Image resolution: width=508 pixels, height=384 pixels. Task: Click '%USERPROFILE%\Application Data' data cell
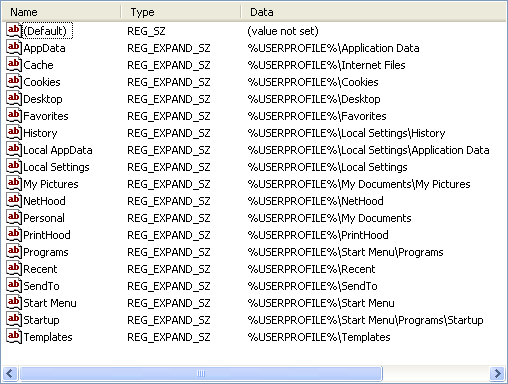coord(333,48)
